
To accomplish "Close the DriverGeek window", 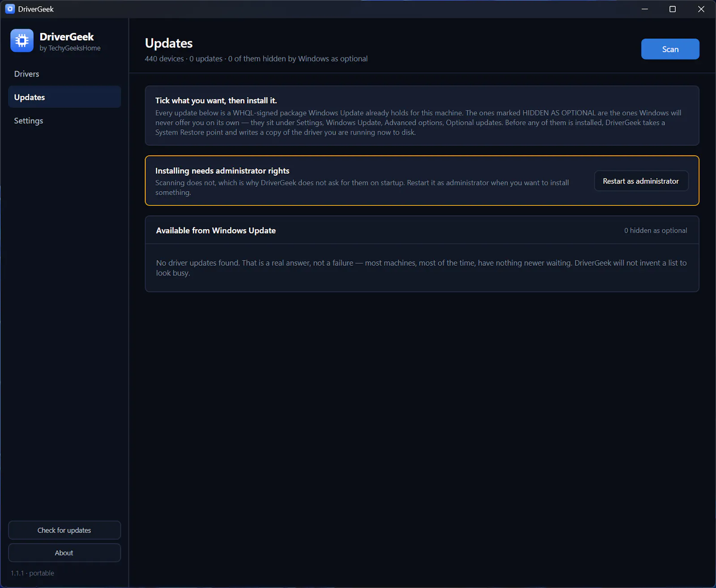I will (701, 9).
